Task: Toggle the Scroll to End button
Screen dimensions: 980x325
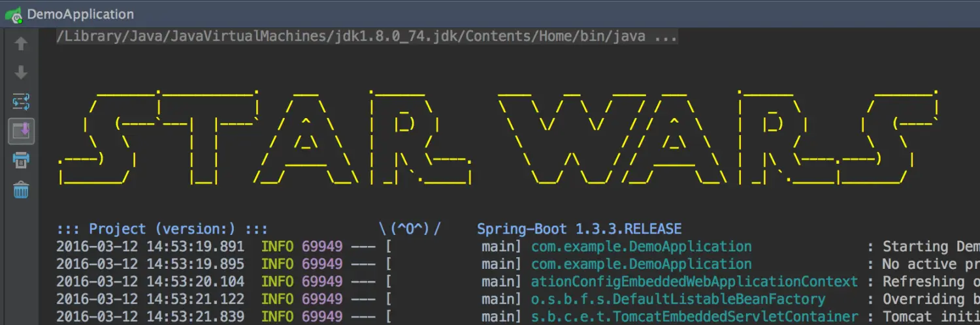Action: [x=21, y=131]
